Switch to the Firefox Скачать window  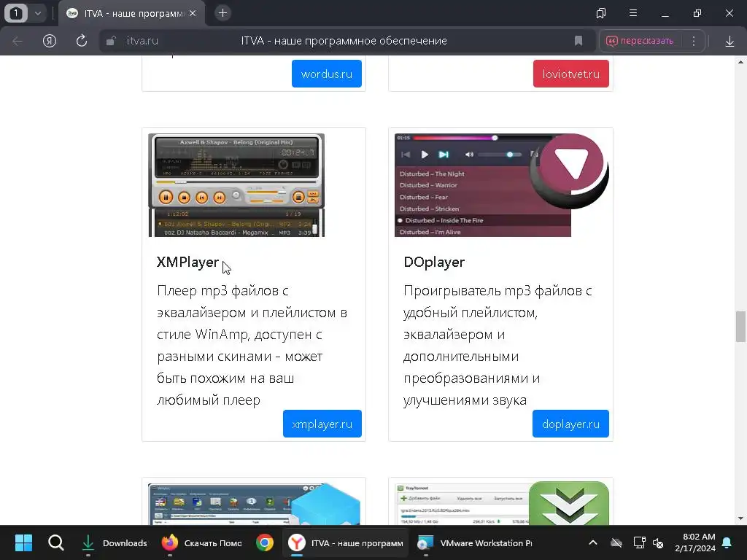201,542
